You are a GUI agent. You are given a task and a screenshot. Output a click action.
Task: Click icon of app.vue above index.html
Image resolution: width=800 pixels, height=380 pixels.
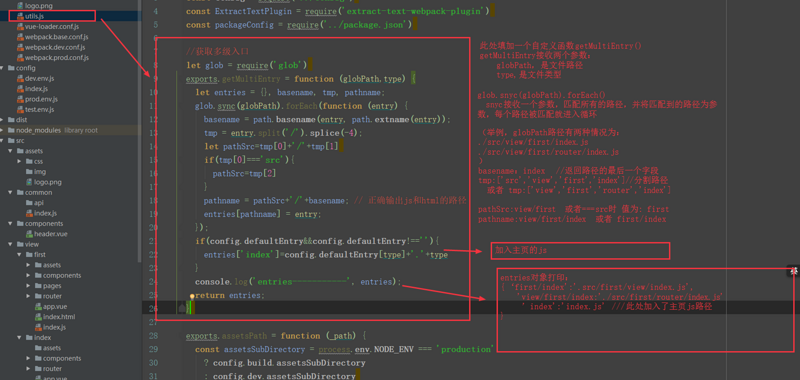(38, 307)
